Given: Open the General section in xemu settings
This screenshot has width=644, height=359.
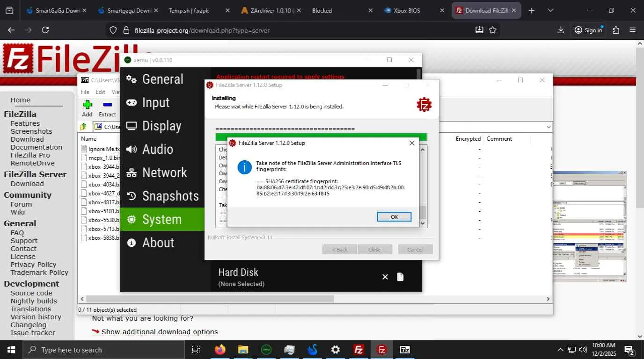Looking at the screenshot, I should (x=162, y=79).
